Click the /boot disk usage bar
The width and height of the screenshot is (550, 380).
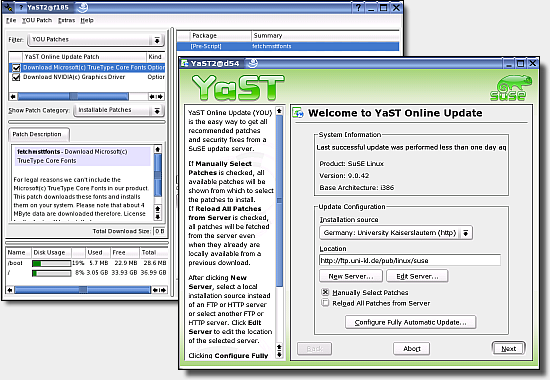click(52, 263)
